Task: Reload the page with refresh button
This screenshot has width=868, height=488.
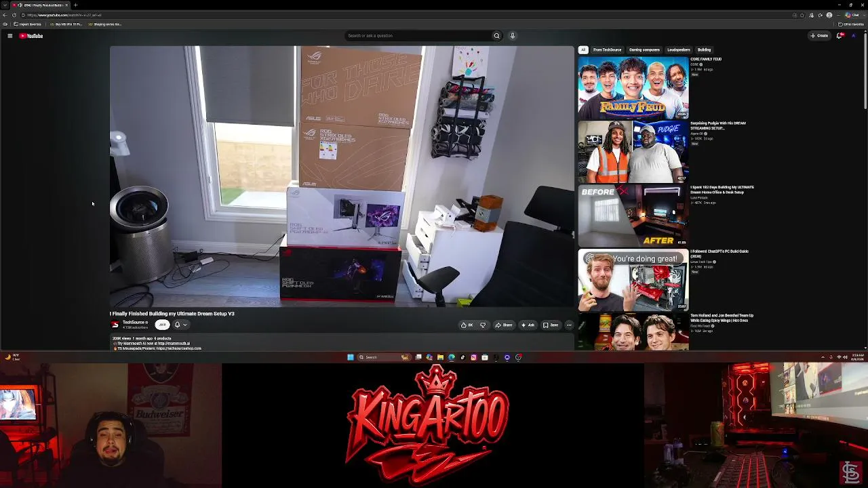Action: tap(14, 15)
